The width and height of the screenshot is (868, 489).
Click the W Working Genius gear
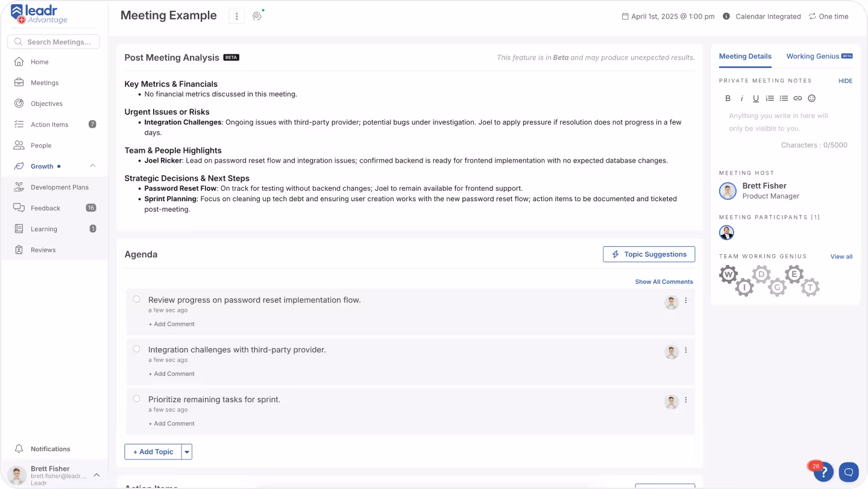coord(728,275)
